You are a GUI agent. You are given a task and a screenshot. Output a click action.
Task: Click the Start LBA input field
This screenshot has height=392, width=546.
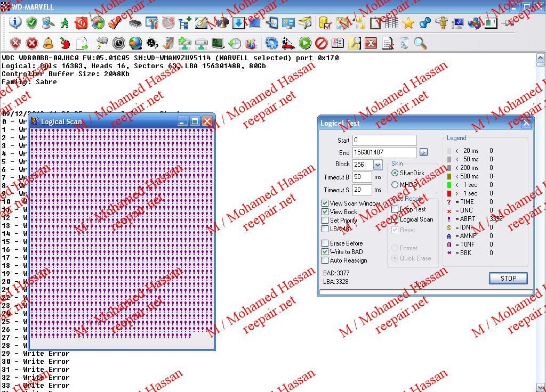[x=384, y=141]
